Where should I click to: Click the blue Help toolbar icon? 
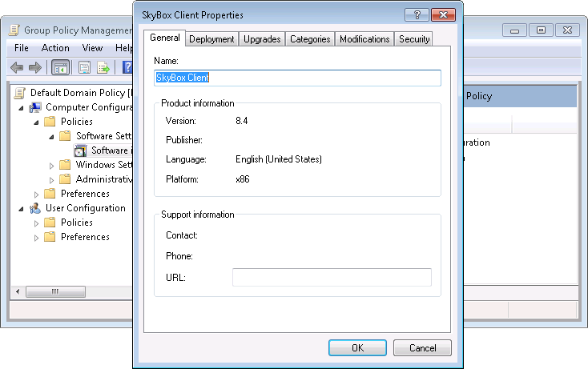(127, 68)
